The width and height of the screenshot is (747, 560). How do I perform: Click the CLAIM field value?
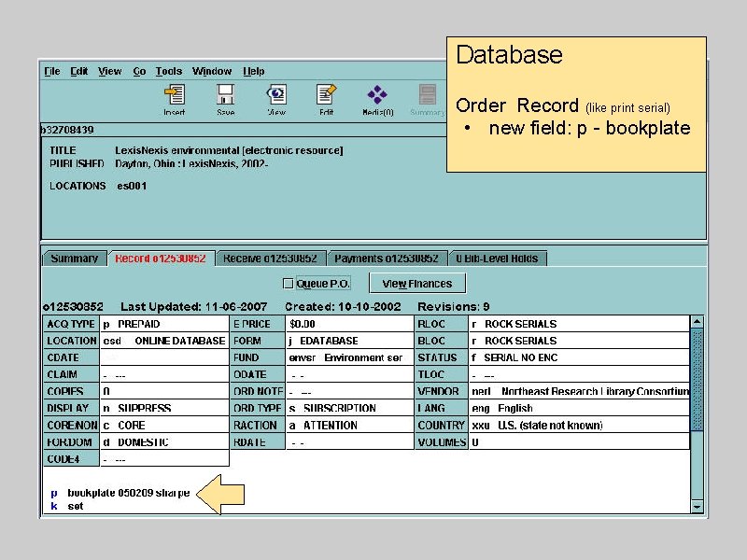164,375
